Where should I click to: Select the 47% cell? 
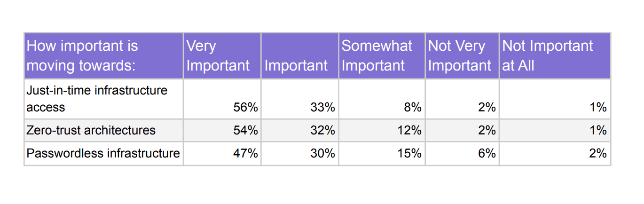point(222,153)
